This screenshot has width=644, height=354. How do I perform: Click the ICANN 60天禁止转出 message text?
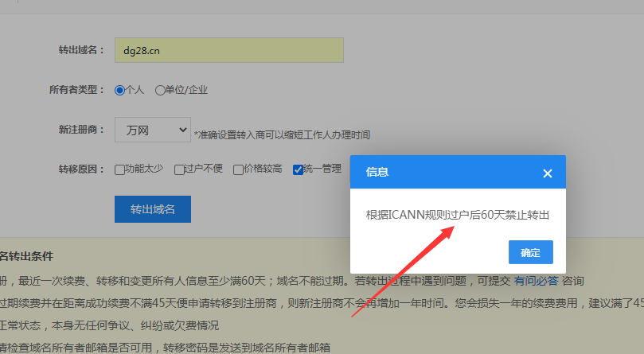(458, 215)
